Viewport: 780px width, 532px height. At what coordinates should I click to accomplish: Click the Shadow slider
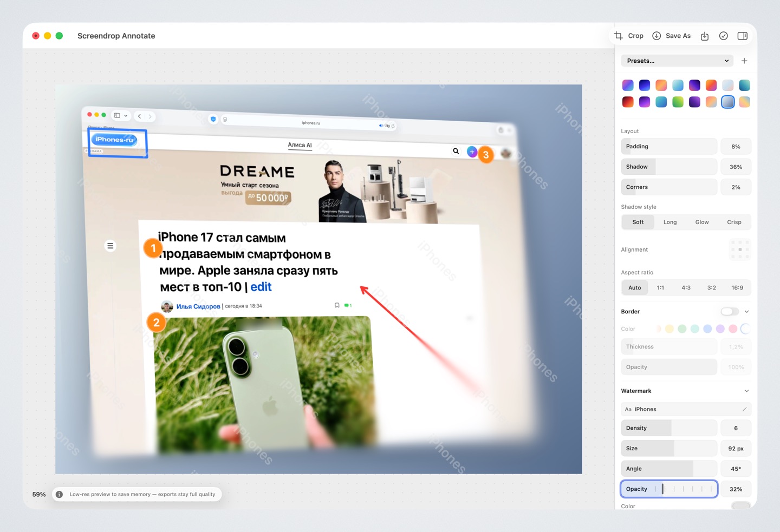[669, 167]
